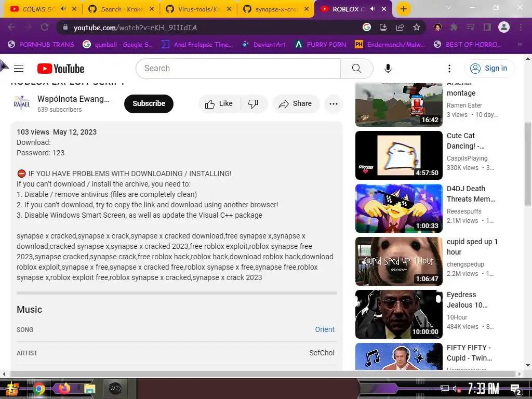Open the cupid sped up thumbnail
The image size is (532, 399).
click(x=398, y=261)
